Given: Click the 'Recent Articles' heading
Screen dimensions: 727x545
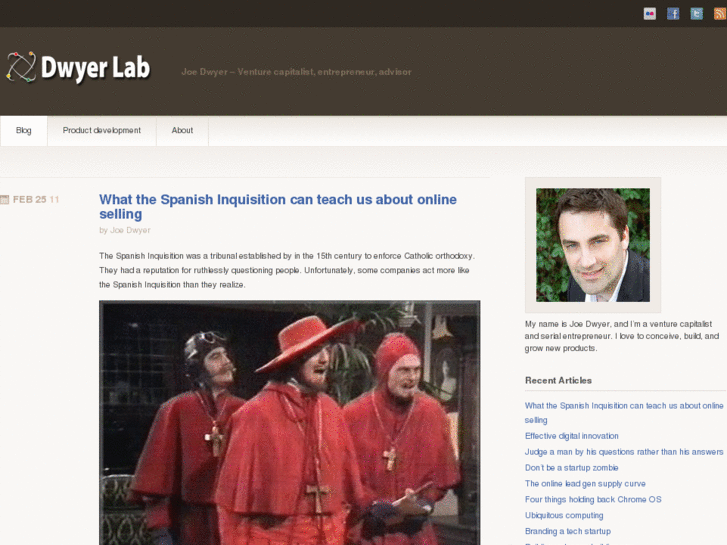Looking at the screenshot, I should [x=558, y=380].
